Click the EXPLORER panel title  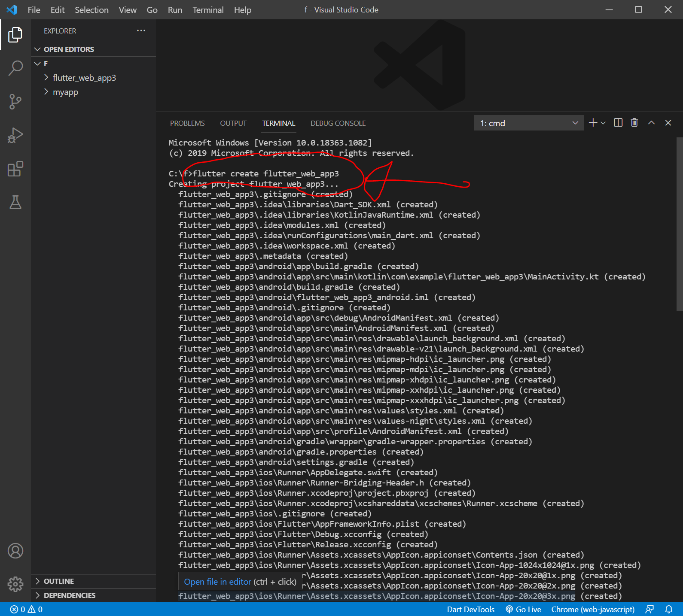60,31
